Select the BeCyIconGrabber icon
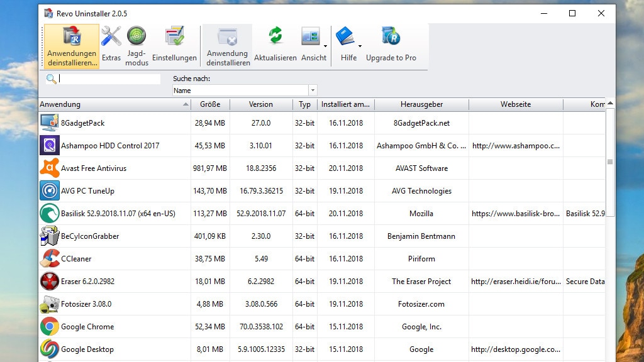 [49, 236]
